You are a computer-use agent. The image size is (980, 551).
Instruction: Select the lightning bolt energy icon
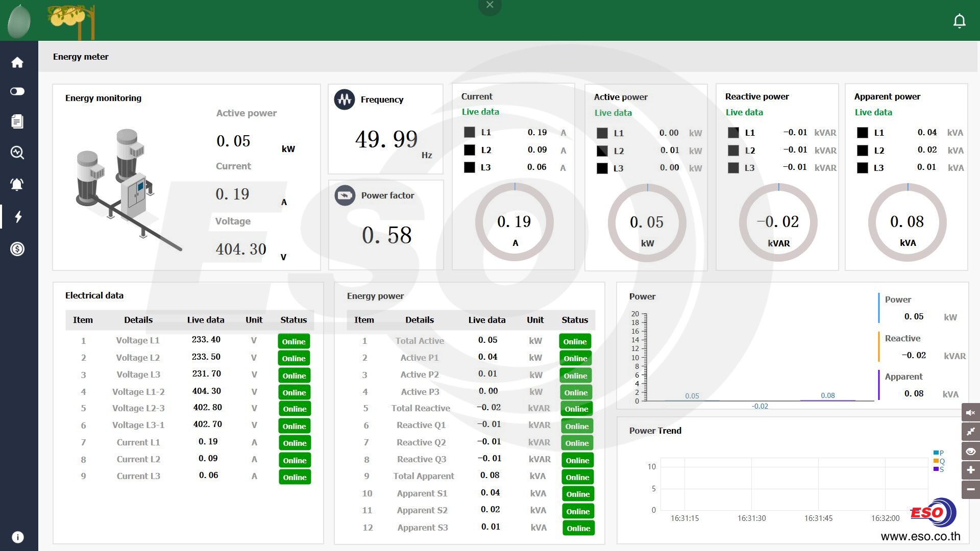pyautogui.click(x=18, y=217)
